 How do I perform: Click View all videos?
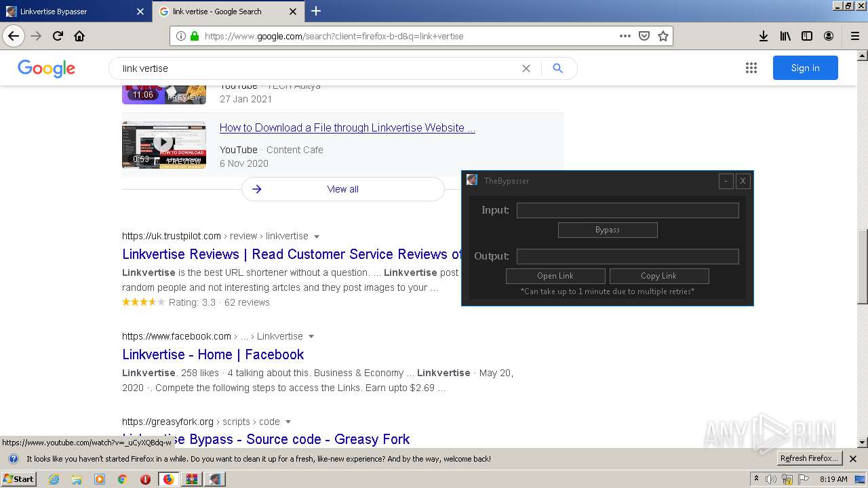pyautogui.click(x=343, y=189)
